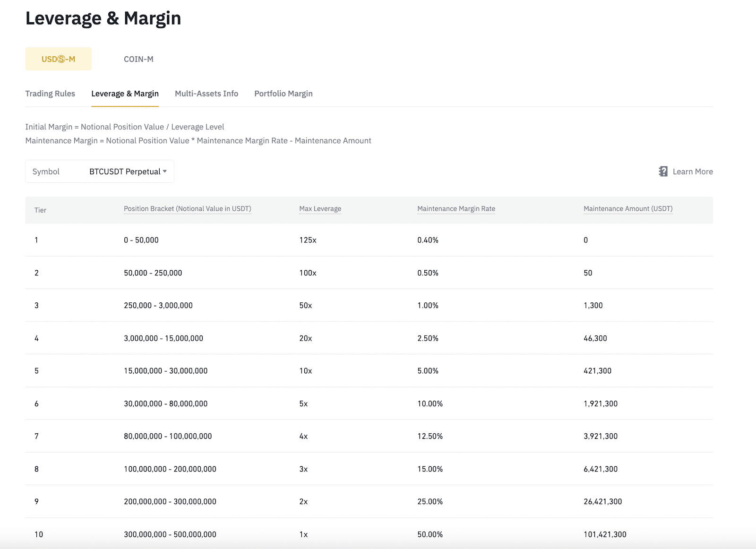Click the 125x max leverage cell
Viewport: 756px width, 549px height.
308,240
